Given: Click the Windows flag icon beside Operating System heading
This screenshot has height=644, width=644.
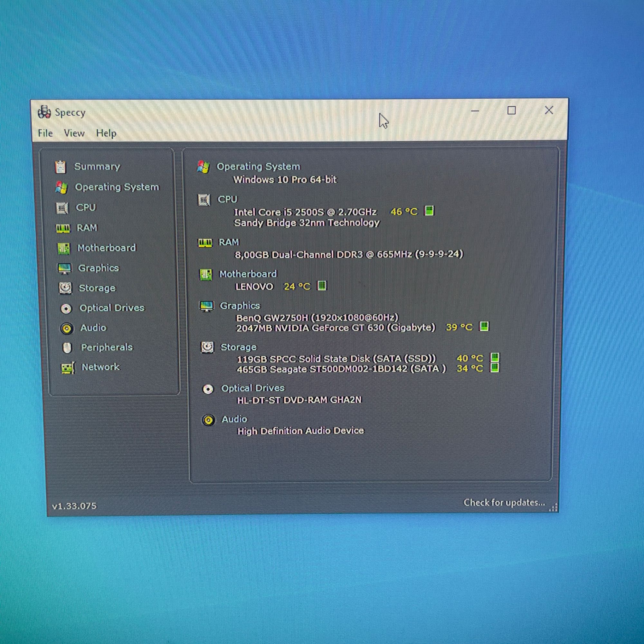Looking at the screenshot, I should pos(203,167).
